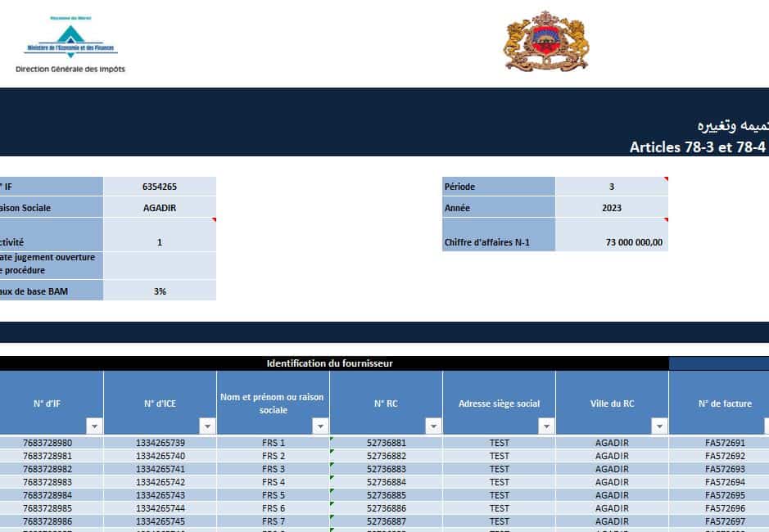Open the Adresse siège social filter dropdown
Viewport: 769px width, 532px height.
click(x=546, y=426)
